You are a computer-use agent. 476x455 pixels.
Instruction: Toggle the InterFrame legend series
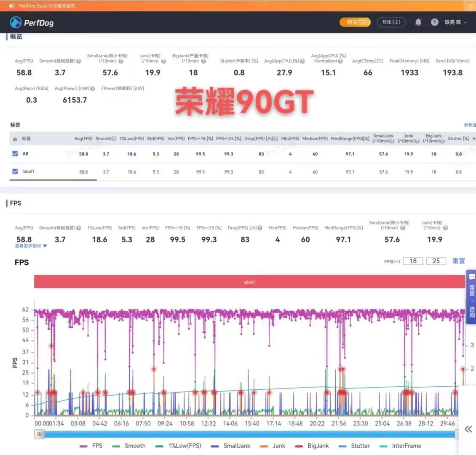(x=401, y=446)
